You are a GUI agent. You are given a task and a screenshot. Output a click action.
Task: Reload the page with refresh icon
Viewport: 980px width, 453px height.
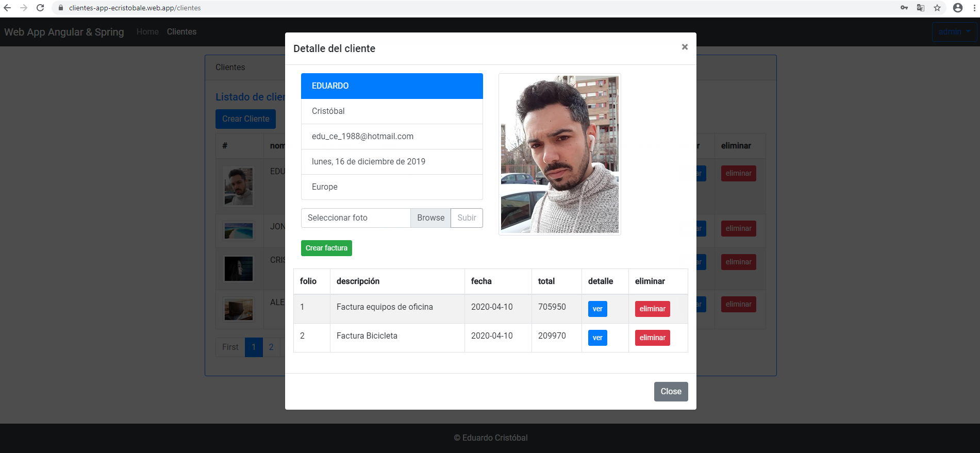click(40, 8)
